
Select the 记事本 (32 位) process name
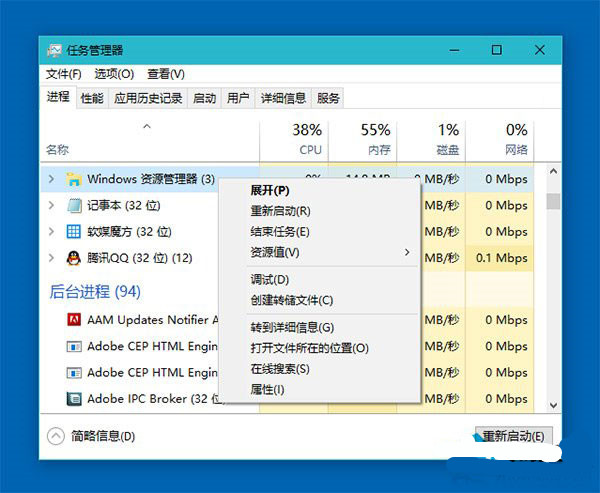click(124, 206)
